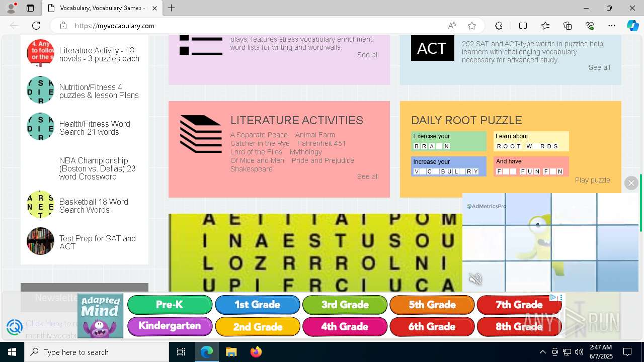Open Nutrition/Fitness 4 puzzles link
This screenshot has height=362, width=644.
(99, 91)
